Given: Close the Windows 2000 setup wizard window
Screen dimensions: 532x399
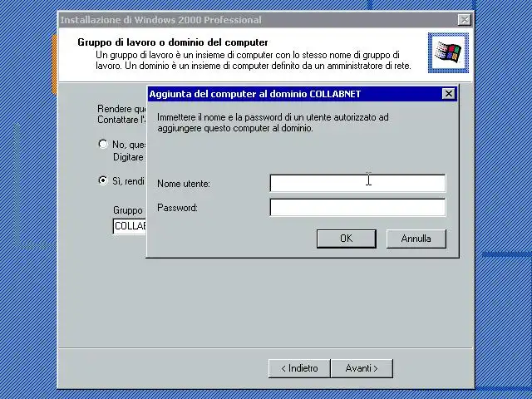Looking at the screenshot, I should tap(464, 20).
